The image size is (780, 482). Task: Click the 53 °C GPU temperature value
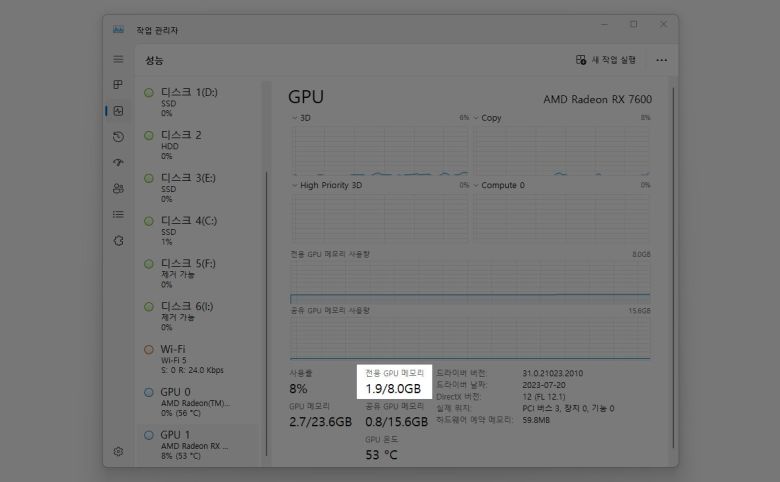click(381, 455)
